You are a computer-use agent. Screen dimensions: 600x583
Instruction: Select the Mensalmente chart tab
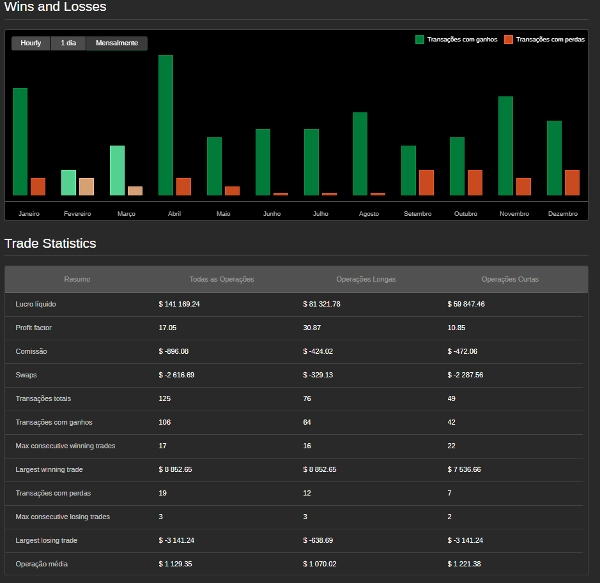pyautogui.click(x=117, y=43)
